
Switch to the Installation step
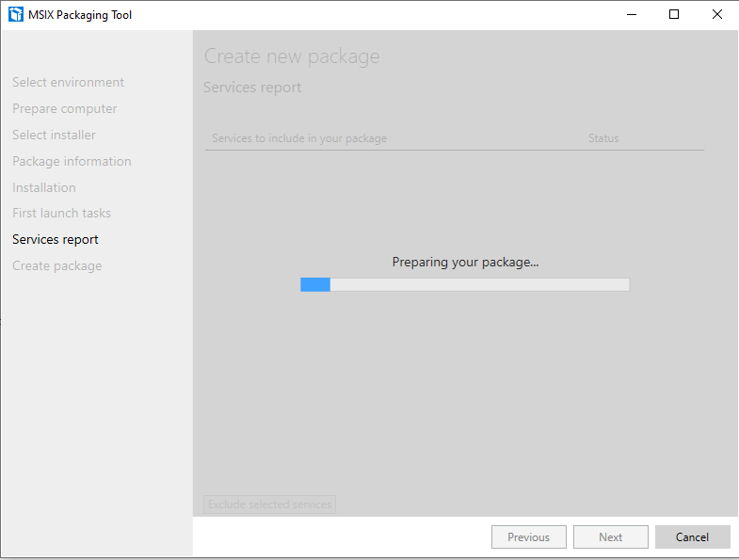(x=43, y=188)
